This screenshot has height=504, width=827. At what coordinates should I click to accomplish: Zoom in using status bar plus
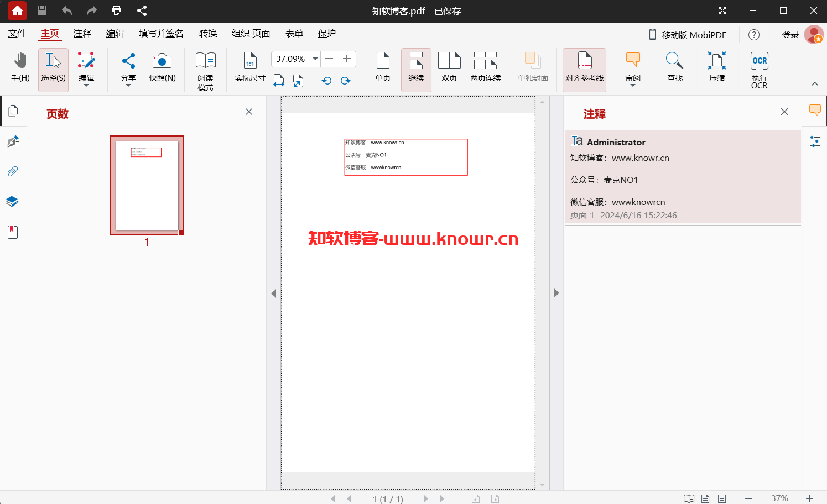(x=809, y=498)
